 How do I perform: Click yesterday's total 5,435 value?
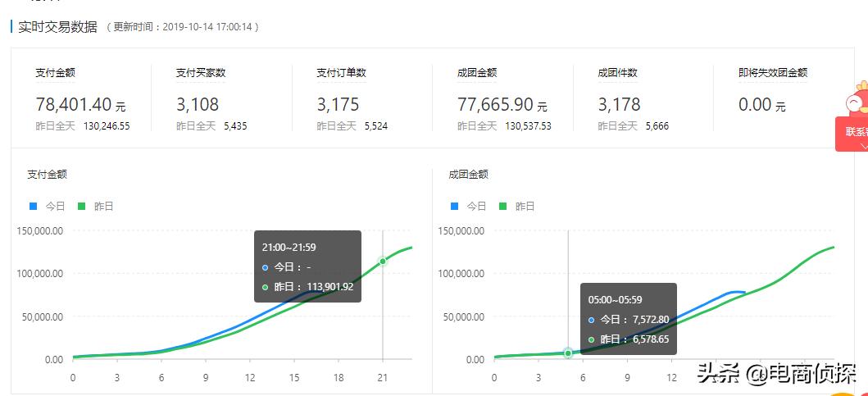point(236,126)
